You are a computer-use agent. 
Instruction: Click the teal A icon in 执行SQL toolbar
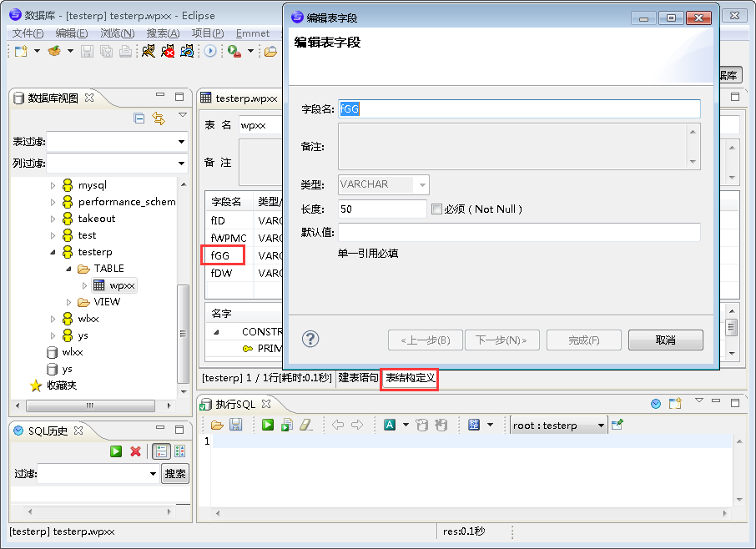click(x=390, y=425)
